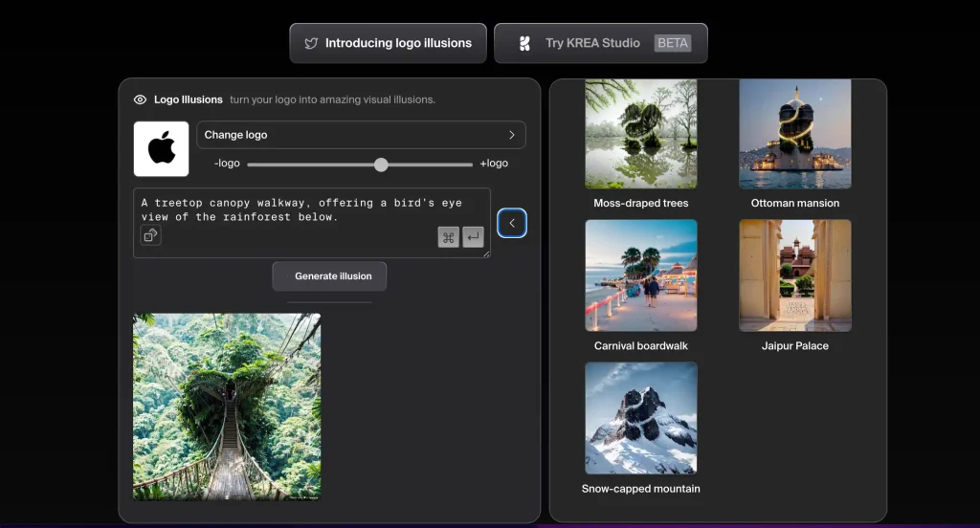
Task: Click the Moss-draped trees label
Action: (640, 203)
